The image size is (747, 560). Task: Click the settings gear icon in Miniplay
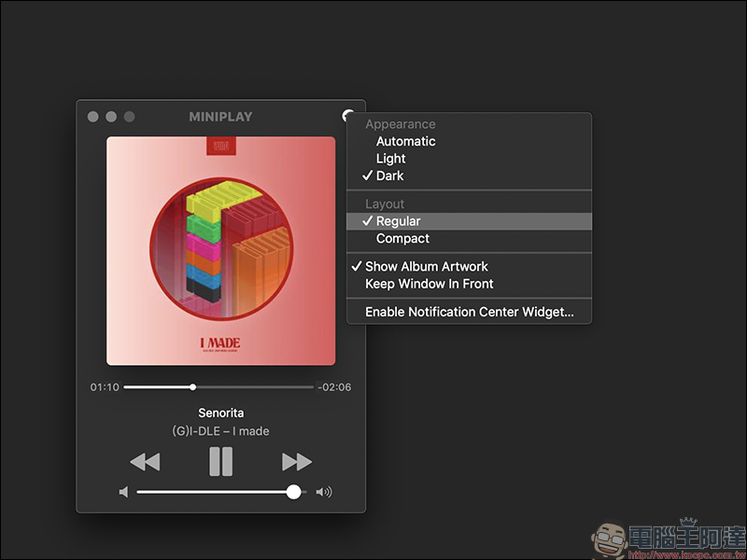pyautogui.click(x=347, y=115)
